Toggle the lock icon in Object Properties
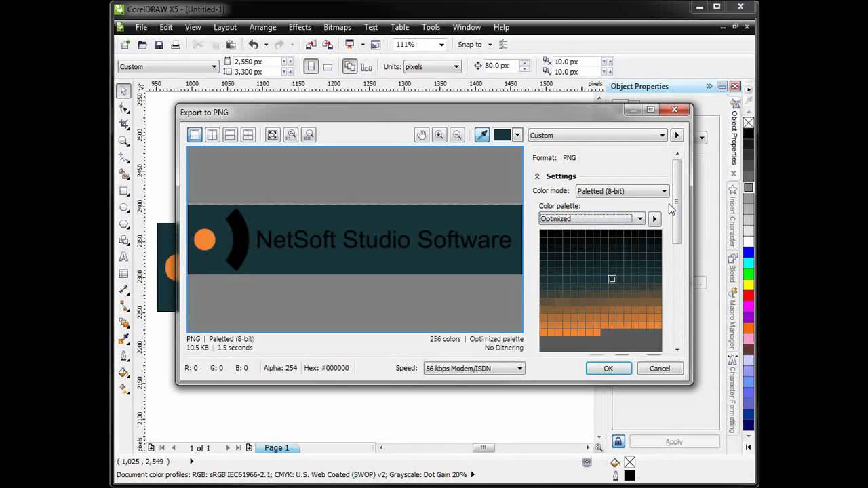This screenshot has width=868, height=488. tap(618, 441)
